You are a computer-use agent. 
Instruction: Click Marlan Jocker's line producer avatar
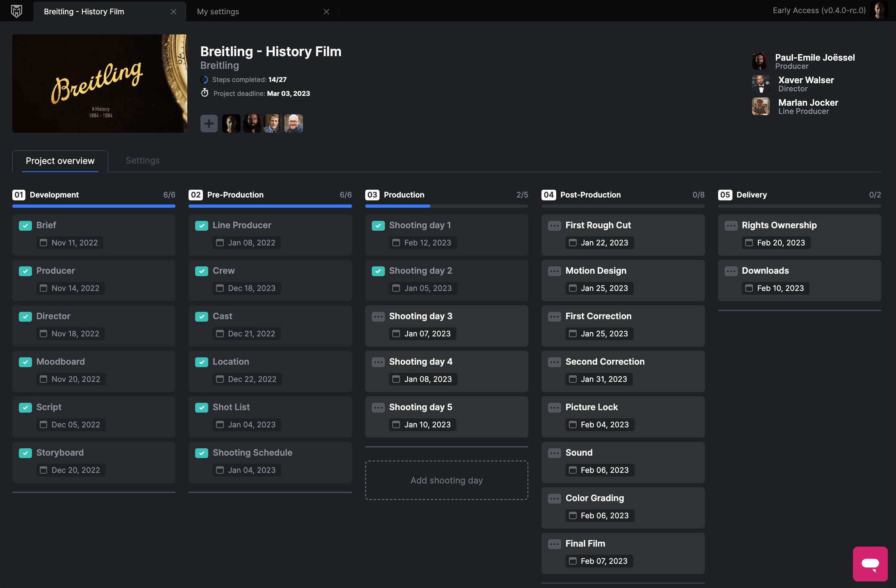pyautogui.click(x=761, y=107)
